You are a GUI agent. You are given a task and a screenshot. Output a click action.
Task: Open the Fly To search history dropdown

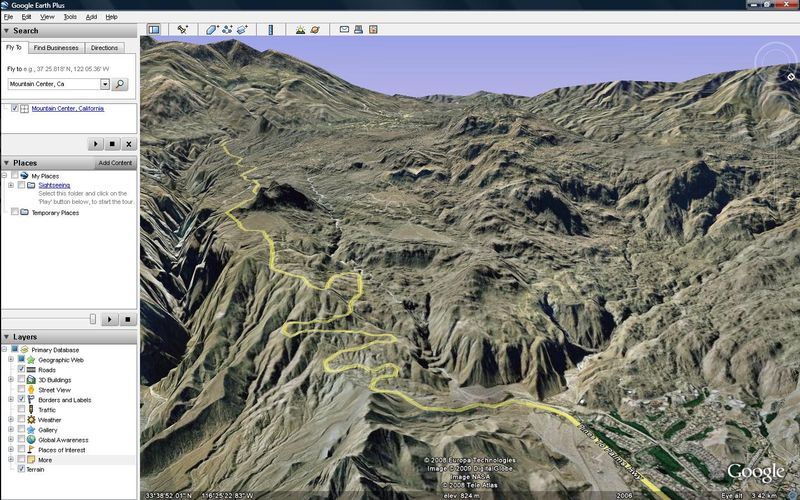coord(105,84)
